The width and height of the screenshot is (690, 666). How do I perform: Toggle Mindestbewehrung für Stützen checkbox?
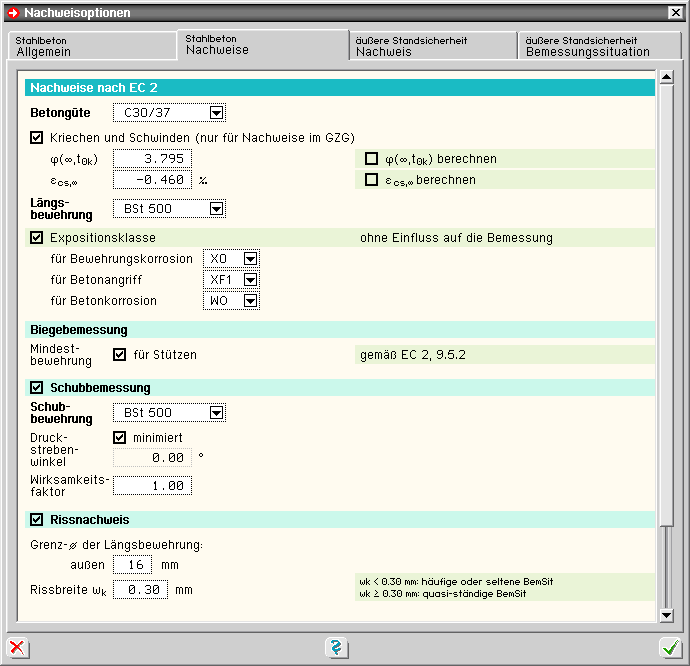[x=120, y=354]
